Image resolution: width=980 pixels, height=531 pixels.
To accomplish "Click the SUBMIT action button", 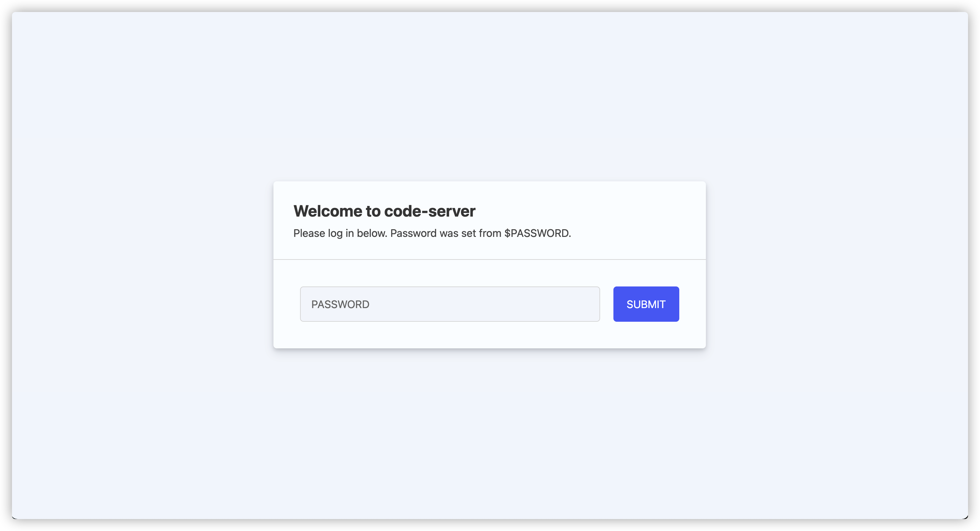I will pos(646,303).
